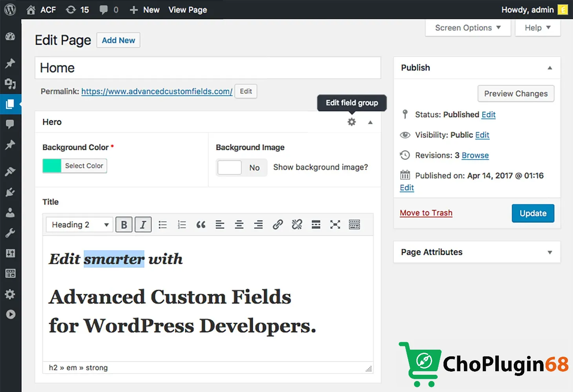The image size is (573, 392).
Task: Insert a numbered list
Action: tap(182, 225)
